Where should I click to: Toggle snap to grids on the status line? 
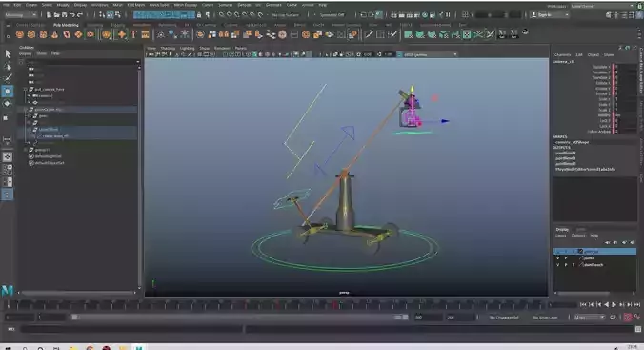(222, 15)
